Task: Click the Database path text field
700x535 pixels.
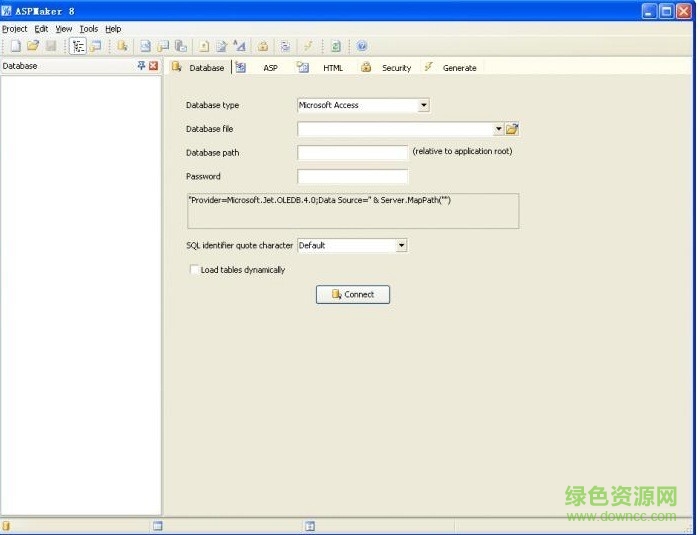Action: (352, 153)
